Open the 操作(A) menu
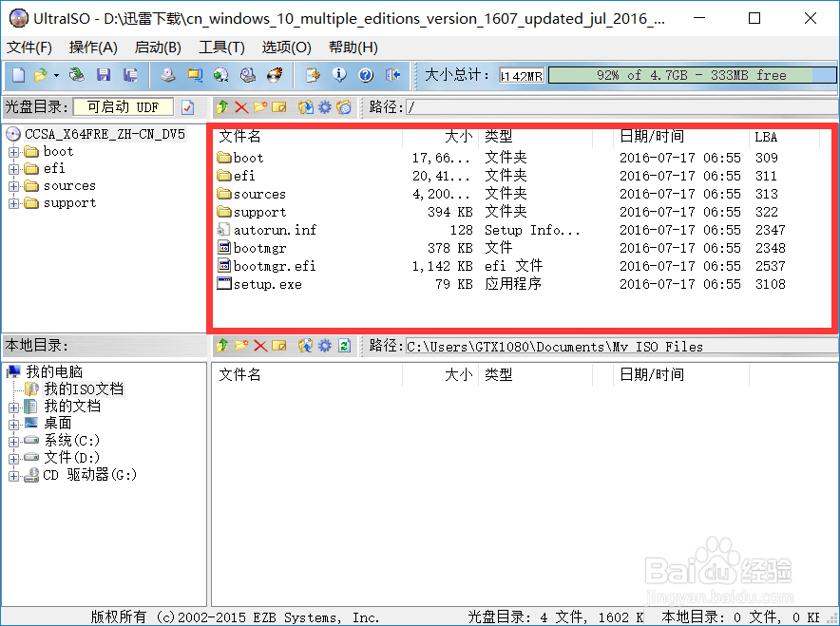The width and height of the screenshot is (840, 626). tap(93, 47)
